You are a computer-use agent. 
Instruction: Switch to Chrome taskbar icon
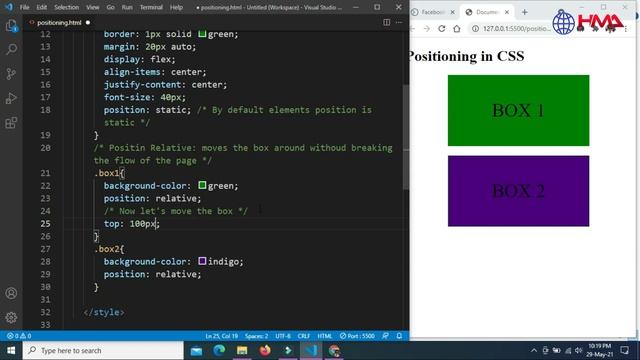(x=334, y=351)
